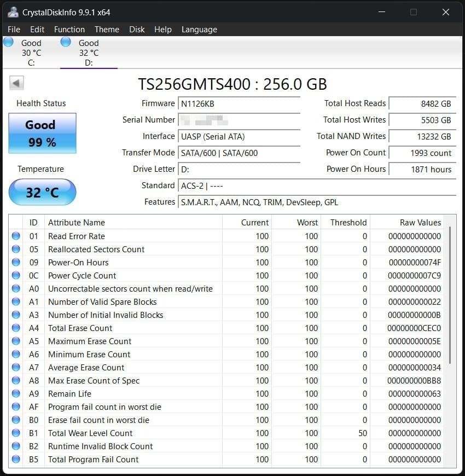Image resolution: width=465 pixels, height=476 pixels.
Task: Click the Good 99 % health status button
Action: [x=42, y=133]
